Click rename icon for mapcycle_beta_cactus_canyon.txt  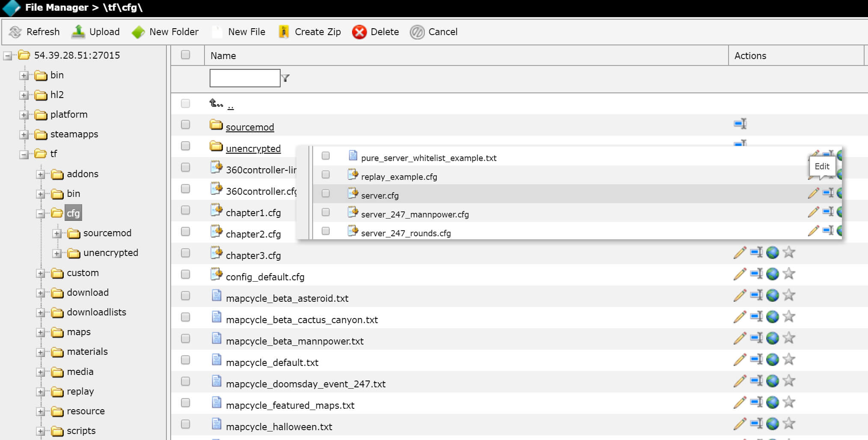click(756, 316)
